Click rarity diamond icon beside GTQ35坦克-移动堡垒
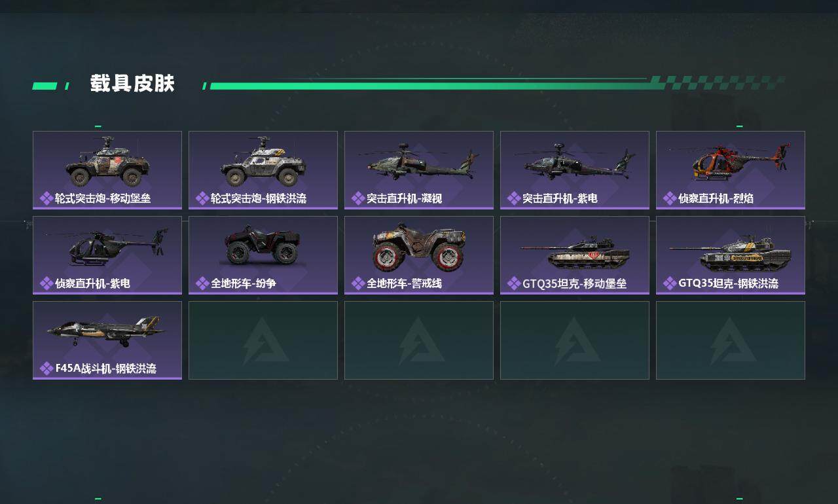Viewport: 838px width, 504px height. (x=514, y=283)
